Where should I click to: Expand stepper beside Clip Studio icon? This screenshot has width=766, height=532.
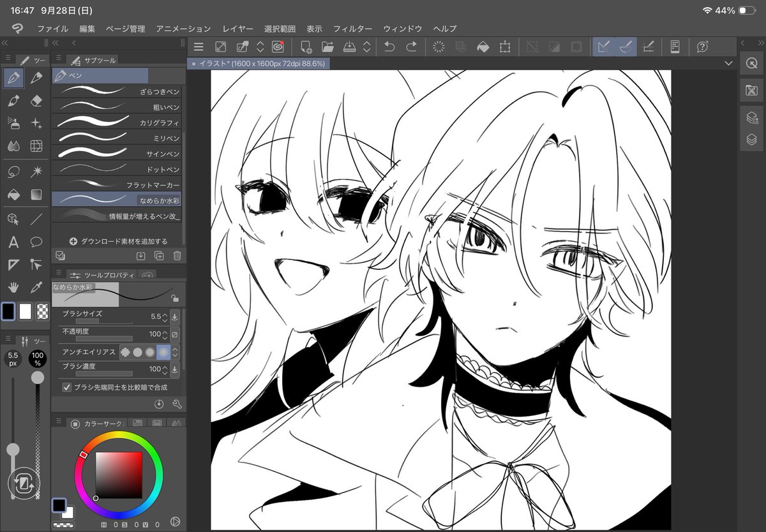[x=260, y=47]
